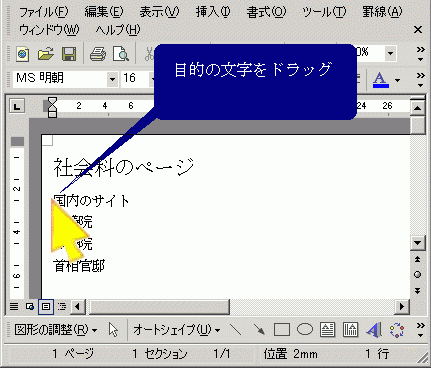Open the font color dropdown arrow
431x368 pixels.
[x=397, y=80]
